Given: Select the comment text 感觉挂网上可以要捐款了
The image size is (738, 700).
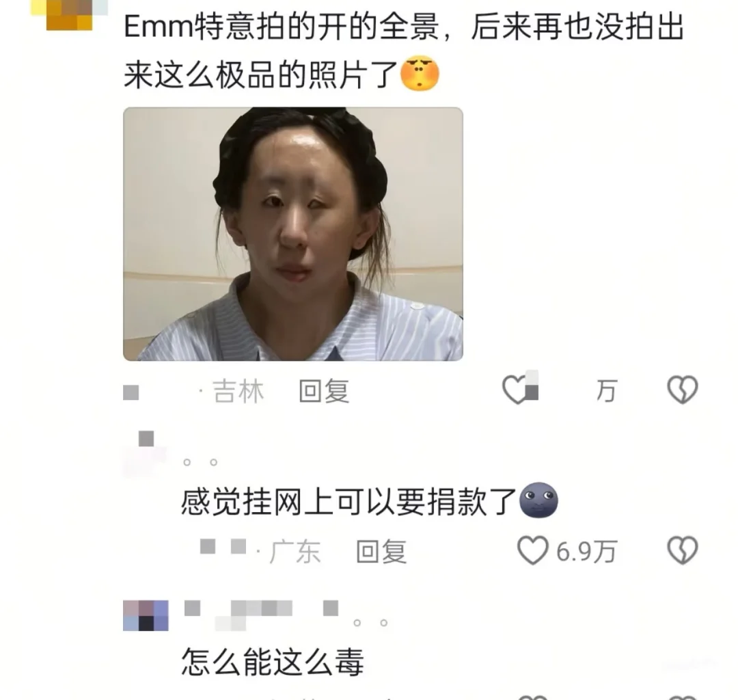Looking at the screenshot, I should [349, 501].
